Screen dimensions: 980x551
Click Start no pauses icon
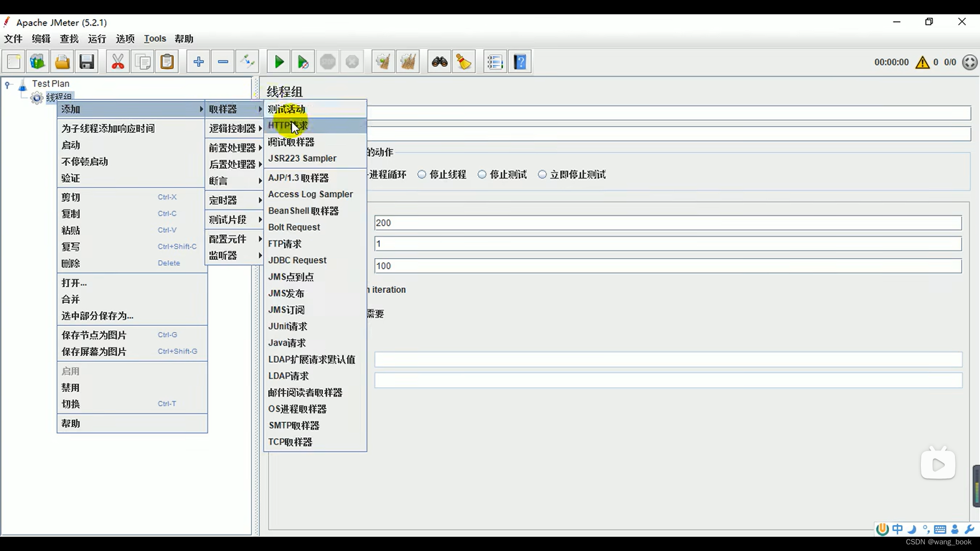[x=303, y=62]
